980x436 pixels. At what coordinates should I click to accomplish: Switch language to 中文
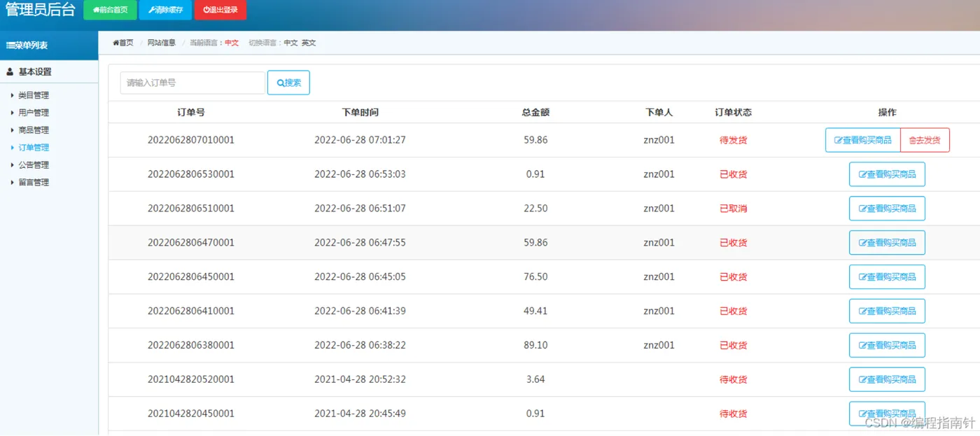tap(290, 43)
